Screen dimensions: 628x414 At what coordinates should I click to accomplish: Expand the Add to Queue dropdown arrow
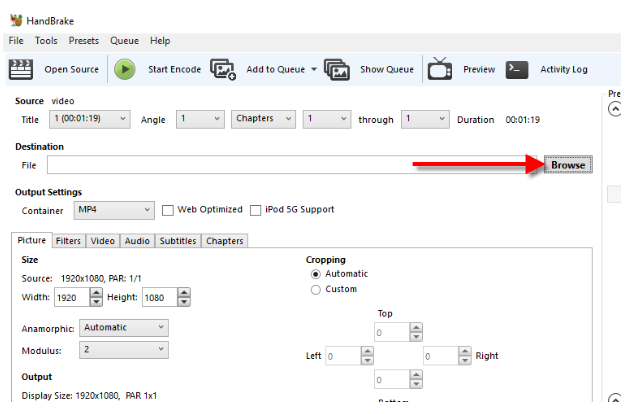click(x=314, y=70)
